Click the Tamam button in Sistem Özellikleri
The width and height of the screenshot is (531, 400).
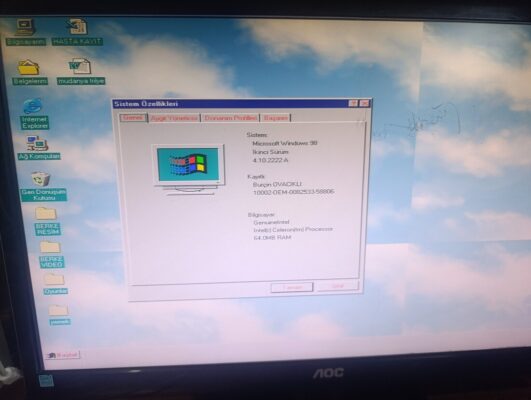click(292, 287)
